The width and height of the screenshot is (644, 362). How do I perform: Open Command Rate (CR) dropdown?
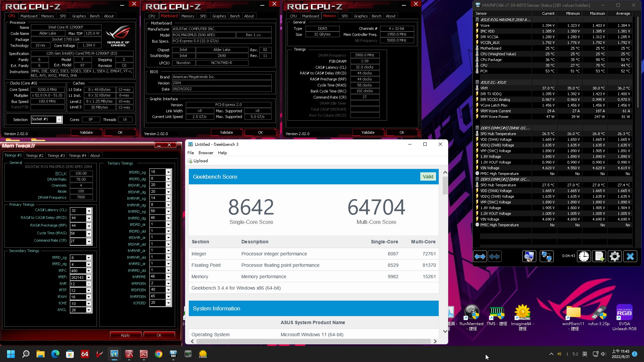[89, 241]
